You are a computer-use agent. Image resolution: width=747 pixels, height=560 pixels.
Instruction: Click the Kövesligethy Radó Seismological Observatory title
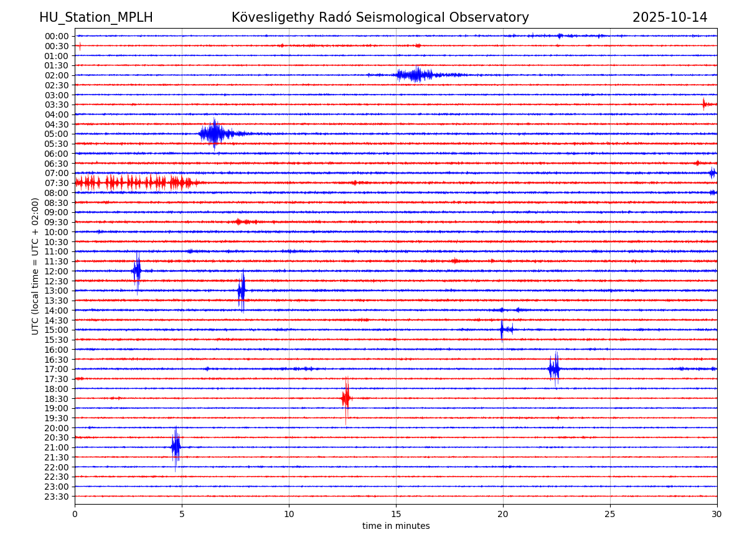click(x=380, y=17)
